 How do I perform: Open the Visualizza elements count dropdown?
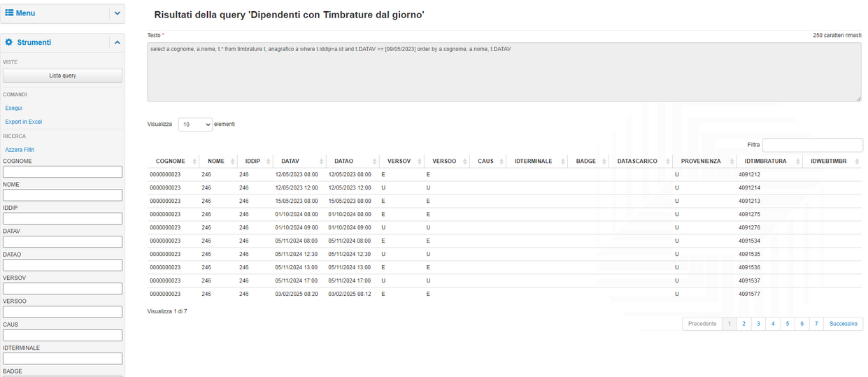(x=195, y=125)
